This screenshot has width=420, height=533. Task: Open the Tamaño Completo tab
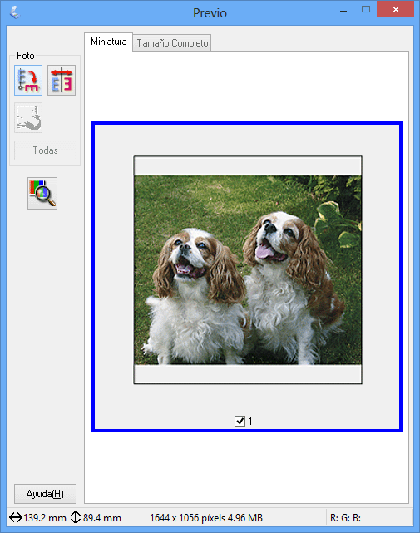pyautogui.click(x=172, y=43)
